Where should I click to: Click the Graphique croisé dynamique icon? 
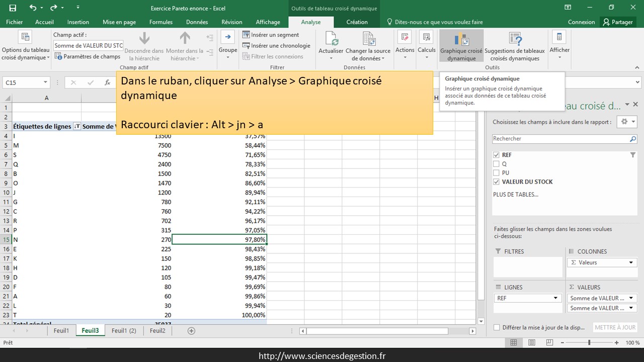[461, 40]
